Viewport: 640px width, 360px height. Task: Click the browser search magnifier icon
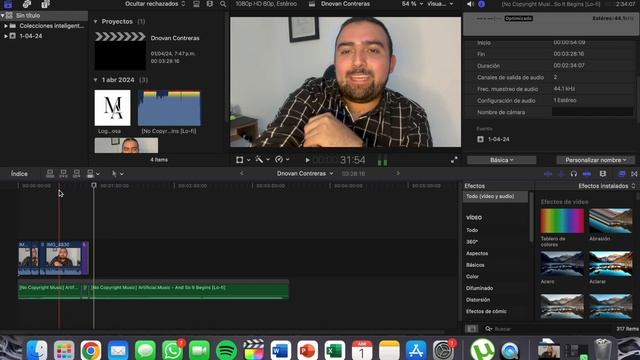point(223,4)
